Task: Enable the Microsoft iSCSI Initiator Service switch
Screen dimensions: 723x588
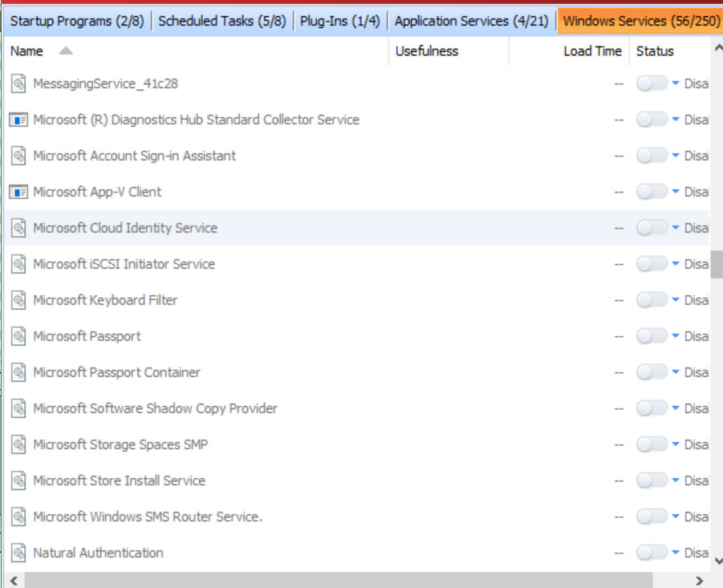Action: pyautogui.click(x=652, y=264)
